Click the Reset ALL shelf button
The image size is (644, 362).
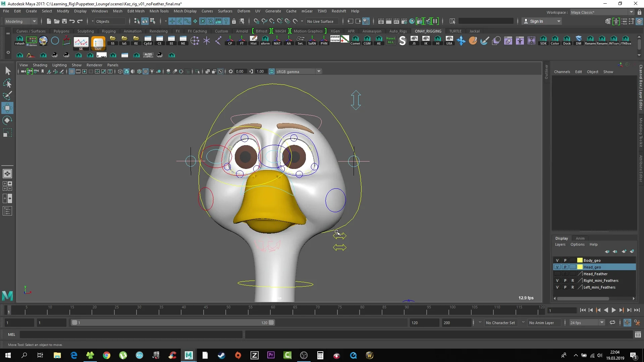click(390, 41)
